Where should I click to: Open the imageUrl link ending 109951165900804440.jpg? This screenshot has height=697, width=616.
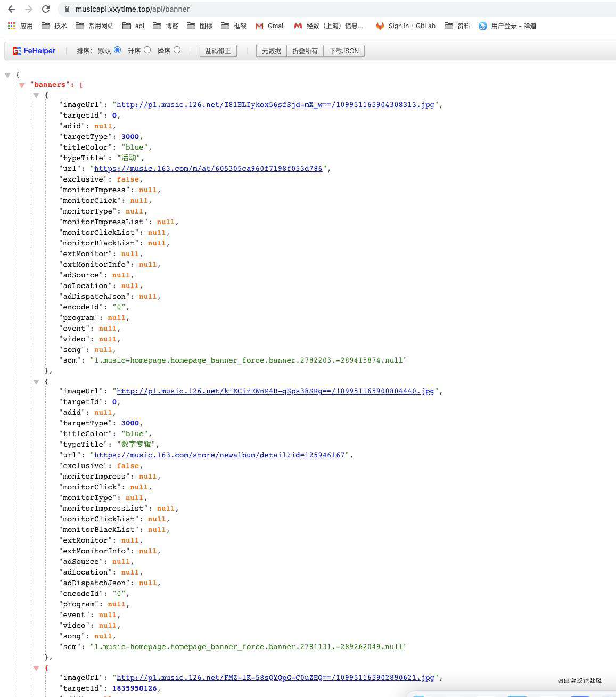pyautogui.click(x=275, y=391)
